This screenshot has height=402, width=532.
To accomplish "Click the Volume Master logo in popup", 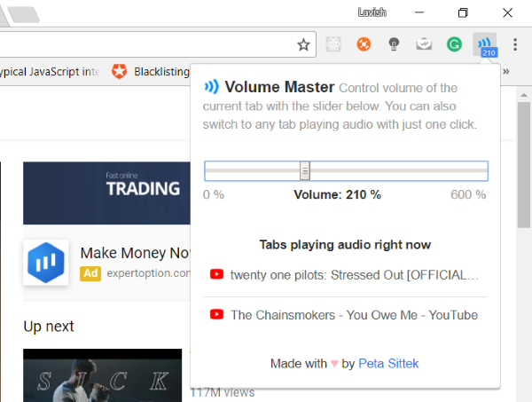I will [x=211, y=87].
